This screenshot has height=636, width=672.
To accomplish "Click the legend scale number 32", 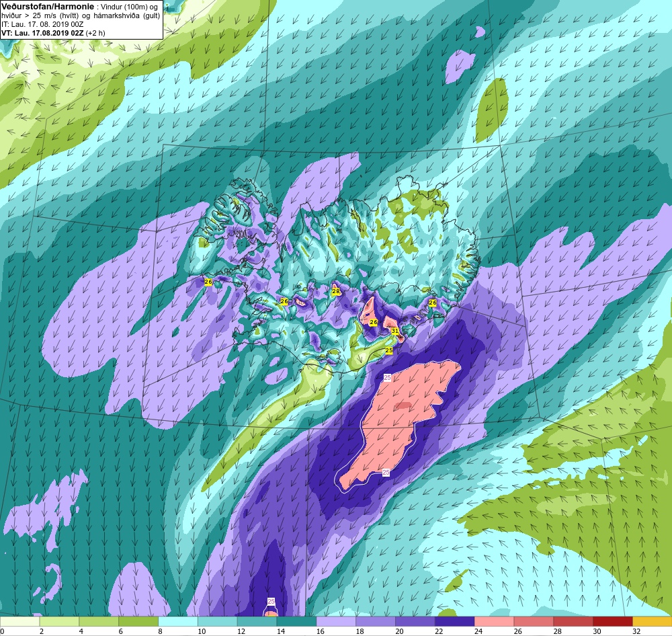I will point(636,631).
